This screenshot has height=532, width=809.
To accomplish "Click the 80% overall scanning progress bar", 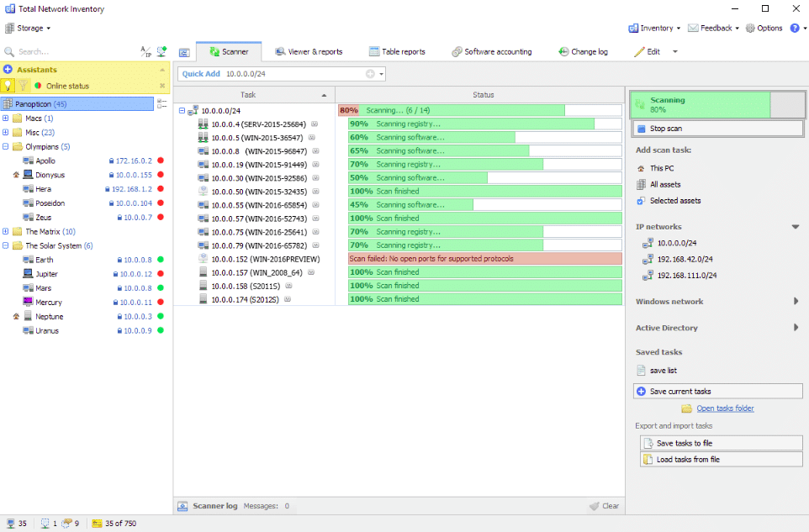I will [x=480, y=110].
